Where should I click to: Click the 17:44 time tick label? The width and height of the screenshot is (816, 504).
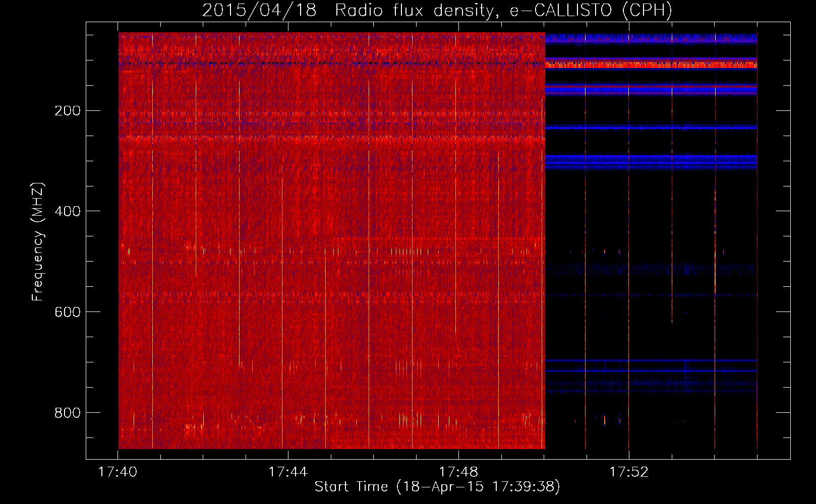click(288, 472)
